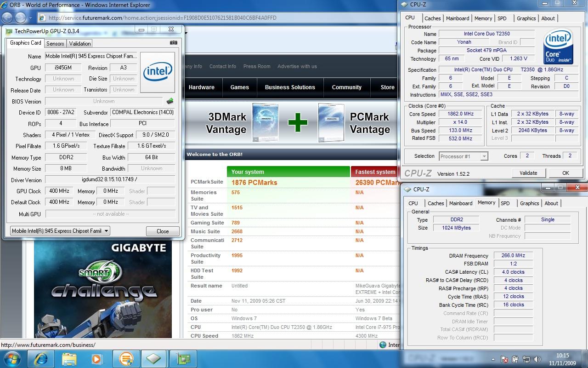Click the Gaming Suite score 789
The height and width of the screenshot is (368, 588).
coord(235,223)
